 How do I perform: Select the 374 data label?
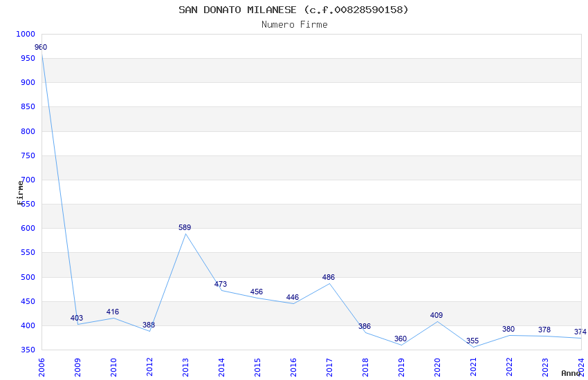tap(580, 332)
